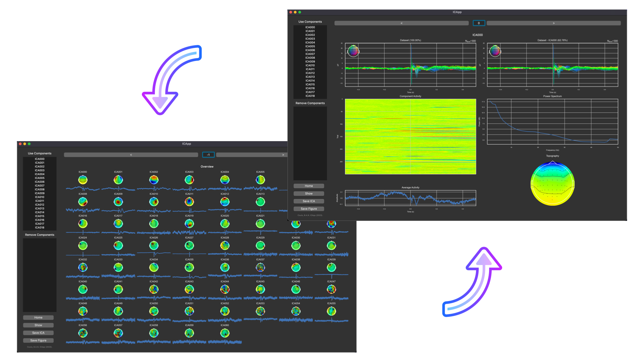Click Home button in overview window
Screen dimensions: 644x362
coord(38,317)
